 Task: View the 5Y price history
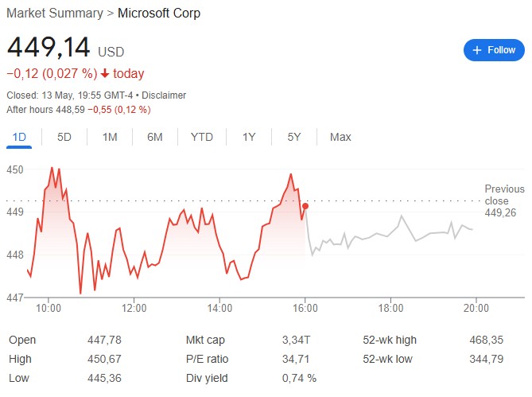294,137
